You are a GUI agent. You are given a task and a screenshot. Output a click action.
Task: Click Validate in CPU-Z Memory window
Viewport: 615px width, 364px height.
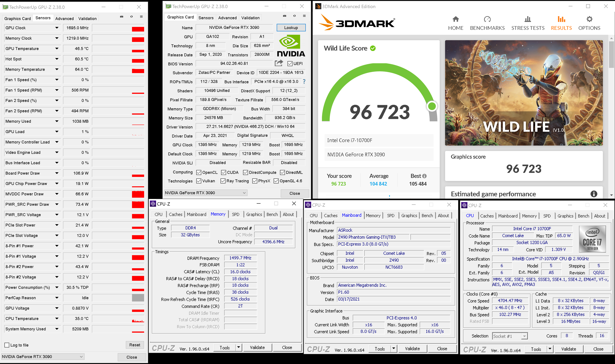point(257,347)
